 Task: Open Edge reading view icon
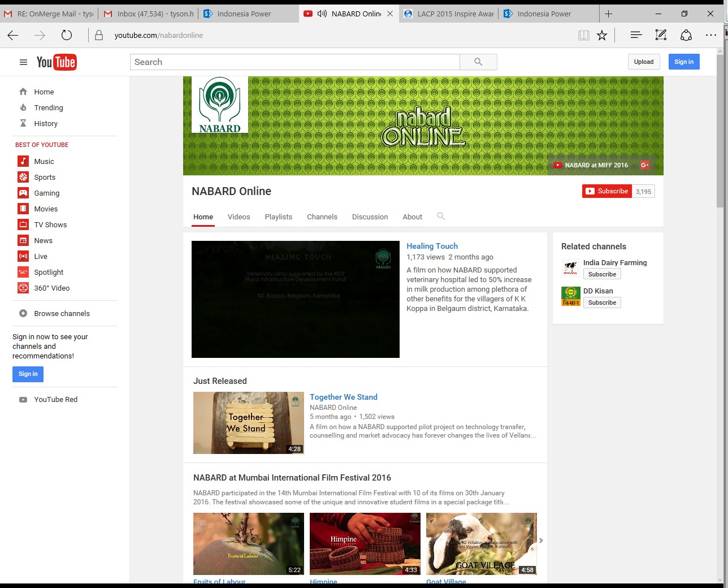pyautogui.click(x=584, y=35)
